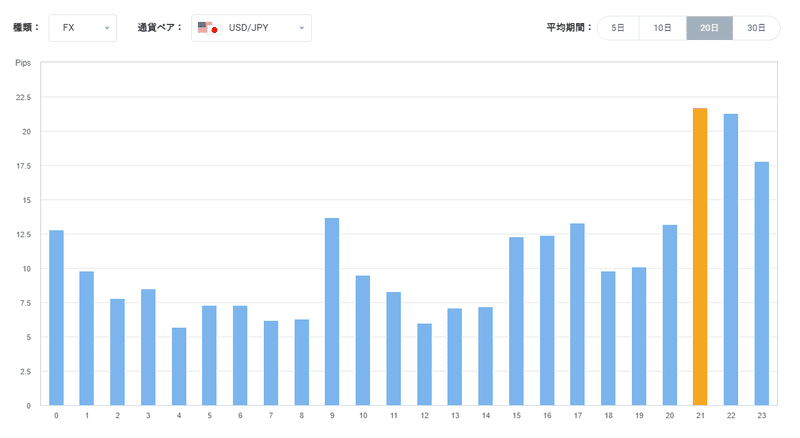Click the bar for hour 17
Image resolution: width=800 pixels, height=438 pixels.
coord(578,314)
